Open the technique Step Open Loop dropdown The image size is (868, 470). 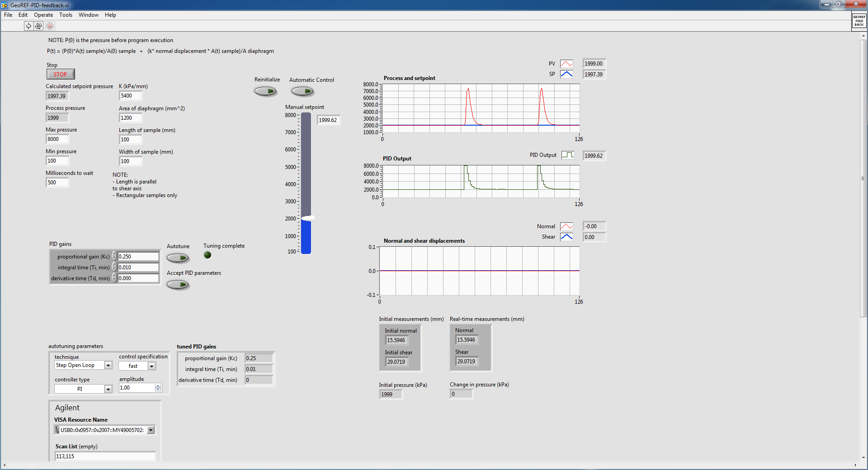pyautogui.click(x=108, y=365)
